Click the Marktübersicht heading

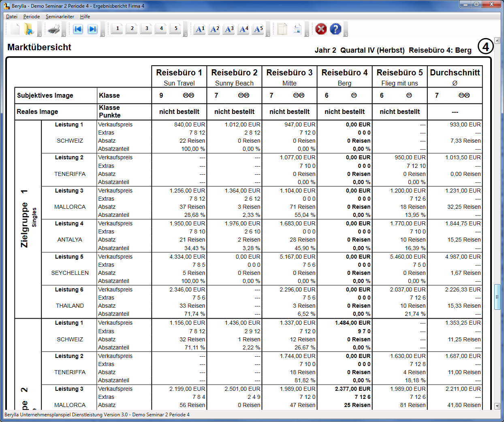click(x=39, y=47)
